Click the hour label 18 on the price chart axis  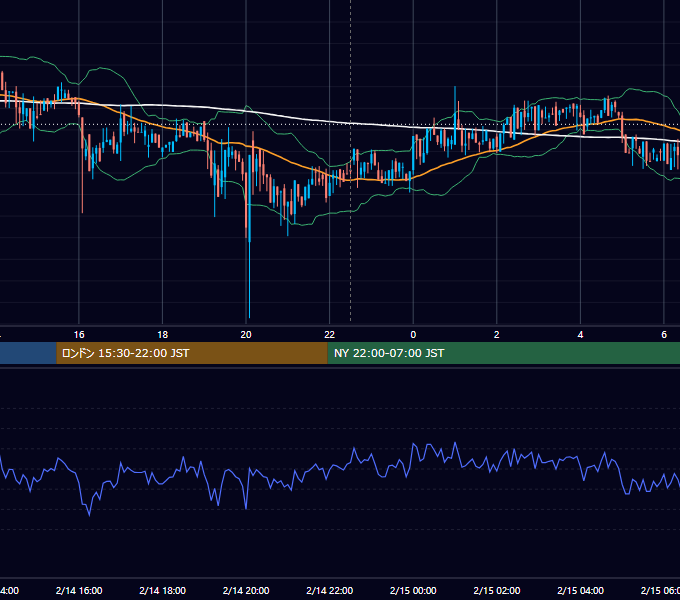(x=163, y=335)
